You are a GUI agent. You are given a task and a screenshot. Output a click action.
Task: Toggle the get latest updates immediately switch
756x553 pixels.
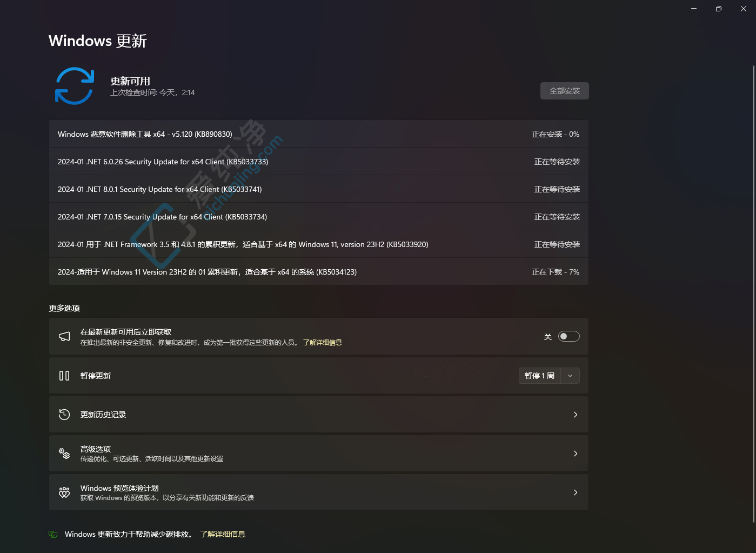[x=569, y=336]
